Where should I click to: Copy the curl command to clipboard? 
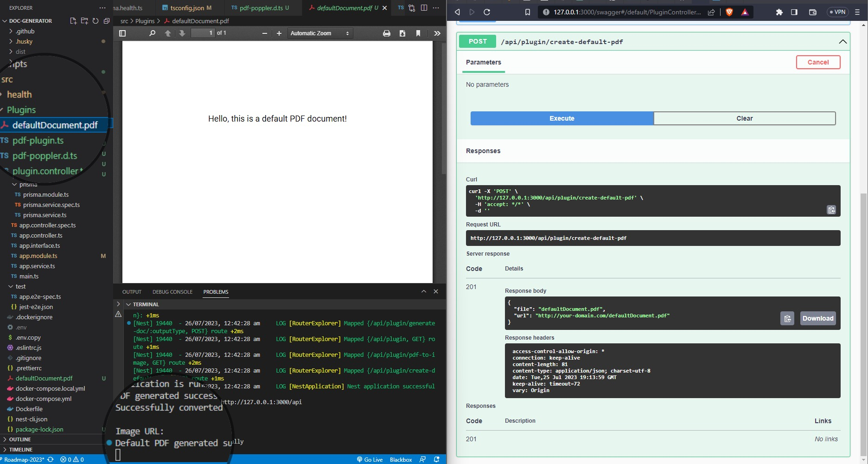pos(831,210)
